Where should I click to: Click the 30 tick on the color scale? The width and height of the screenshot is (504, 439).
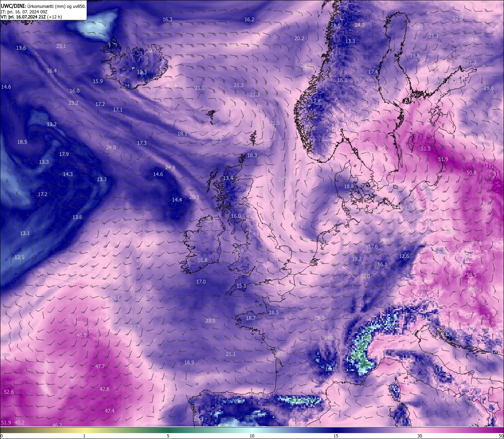click(420, 436)
